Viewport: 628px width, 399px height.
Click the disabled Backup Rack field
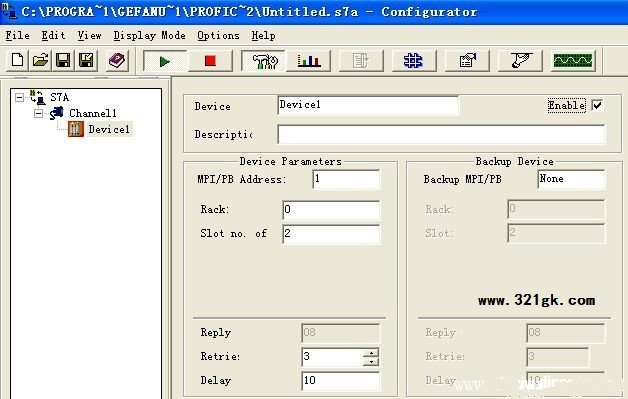(556, 210)
